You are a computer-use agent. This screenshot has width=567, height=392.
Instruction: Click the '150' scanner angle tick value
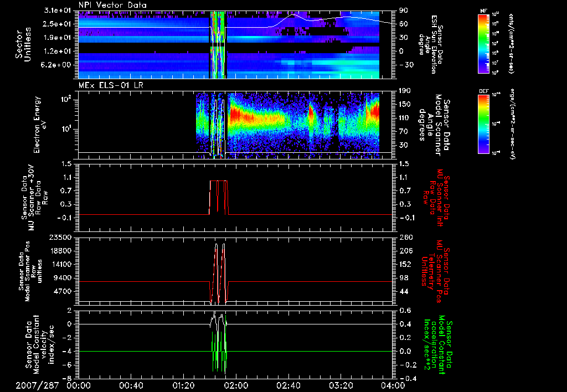405,104
